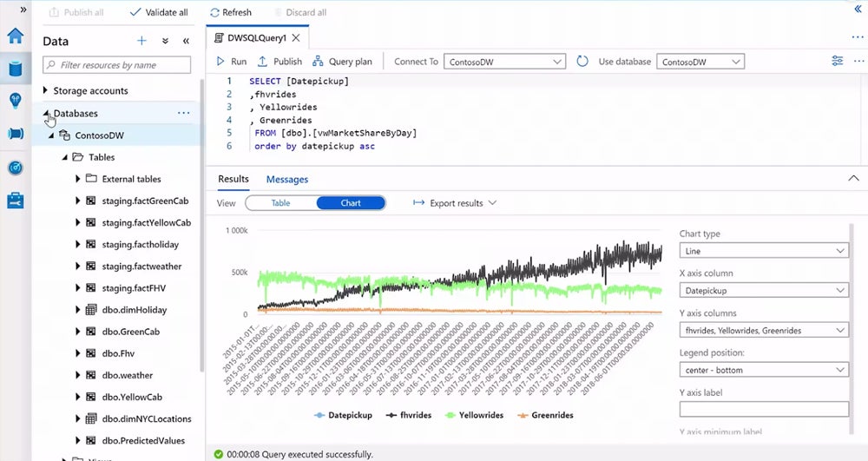Collapse the Tables folder

(65, 157)
